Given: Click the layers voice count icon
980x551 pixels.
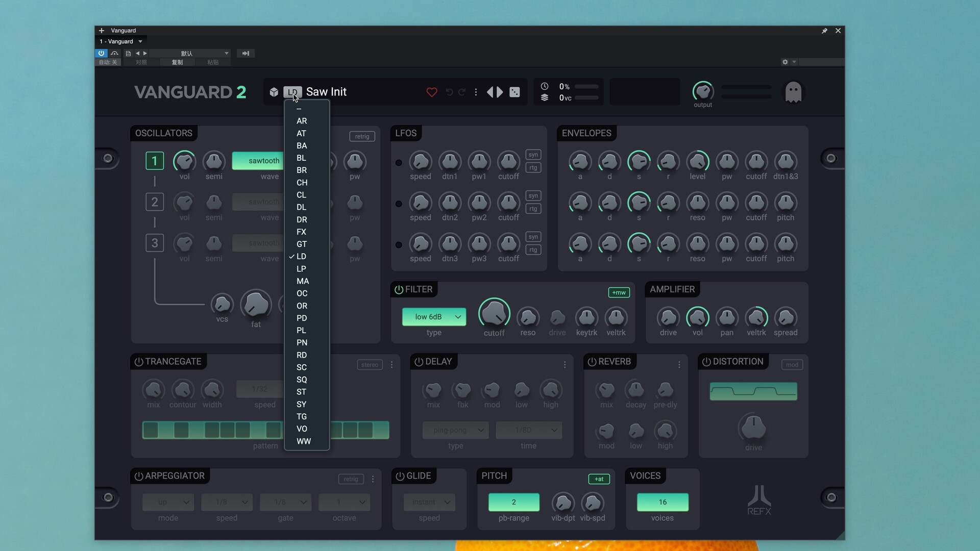Looking at the screenshot, I should point(545,97).
